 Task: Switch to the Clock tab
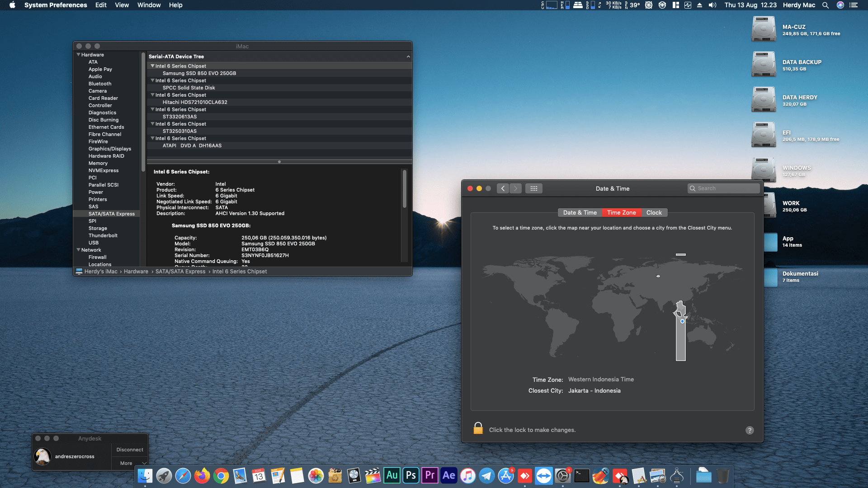tap(654, 212)
